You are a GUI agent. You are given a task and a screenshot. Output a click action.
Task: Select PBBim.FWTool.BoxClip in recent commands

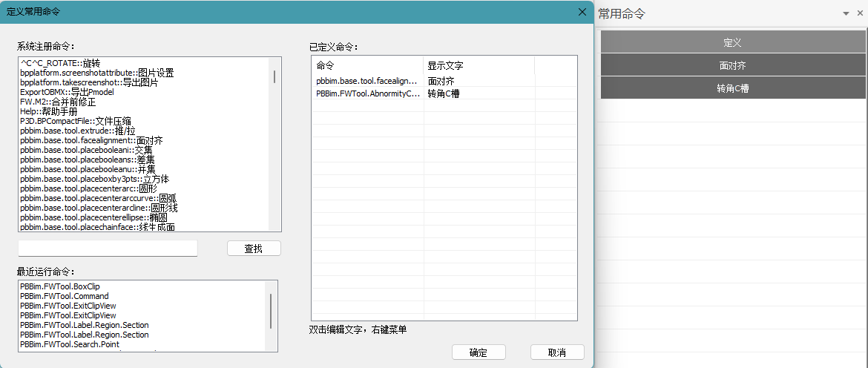[59, 286]
